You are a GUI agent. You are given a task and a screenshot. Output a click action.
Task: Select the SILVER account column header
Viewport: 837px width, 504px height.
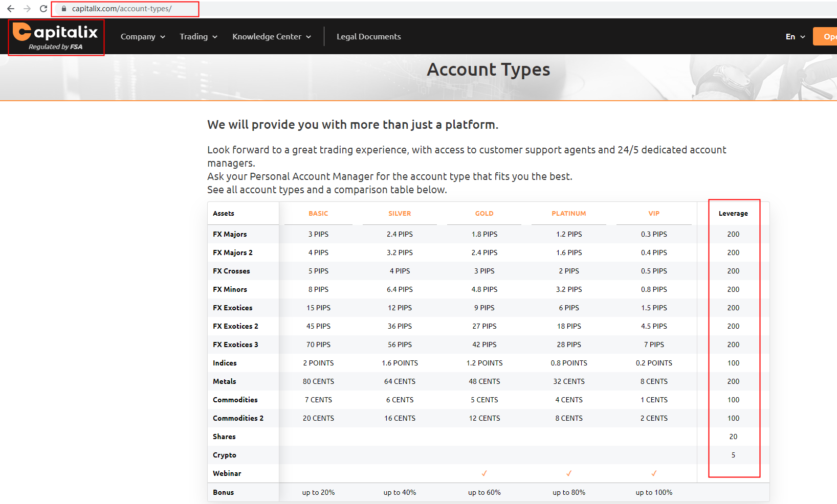[x=400, y=214]
